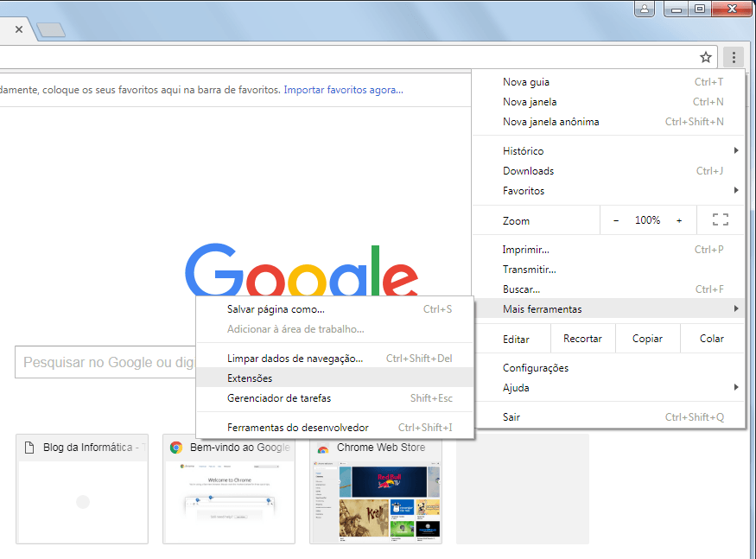
Task: Minimize the Chrome window
Action: point(677,9)
